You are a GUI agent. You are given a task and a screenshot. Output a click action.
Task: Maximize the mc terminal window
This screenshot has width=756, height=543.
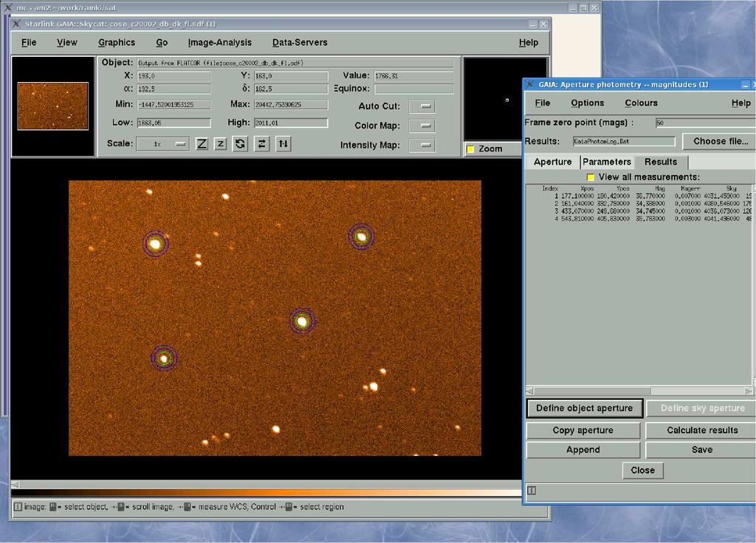point(583,7)
